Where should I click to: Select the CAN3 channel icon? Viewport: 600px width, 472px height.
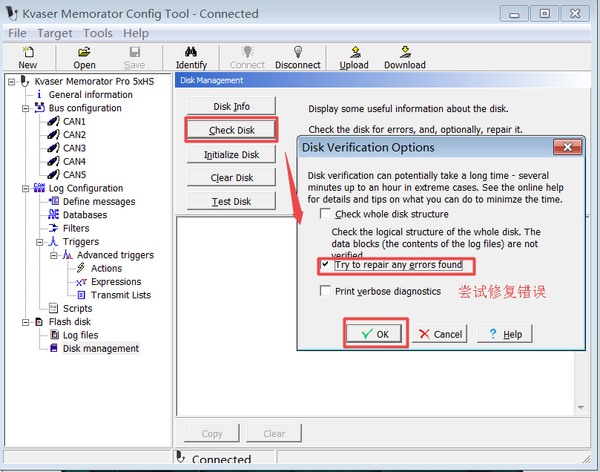tap(53, 148)
